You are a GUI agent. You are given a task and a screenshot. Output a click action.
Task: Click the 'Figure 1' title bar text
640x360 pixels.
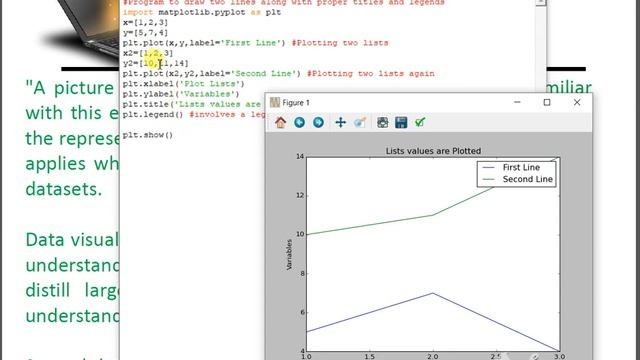[x=296, y=103]
